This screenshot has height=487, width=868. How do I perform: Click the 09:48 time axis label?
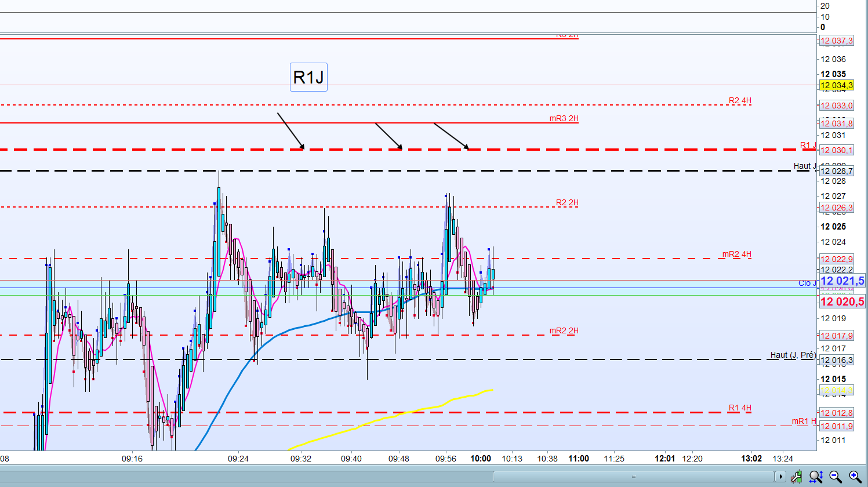pos(399,459)
